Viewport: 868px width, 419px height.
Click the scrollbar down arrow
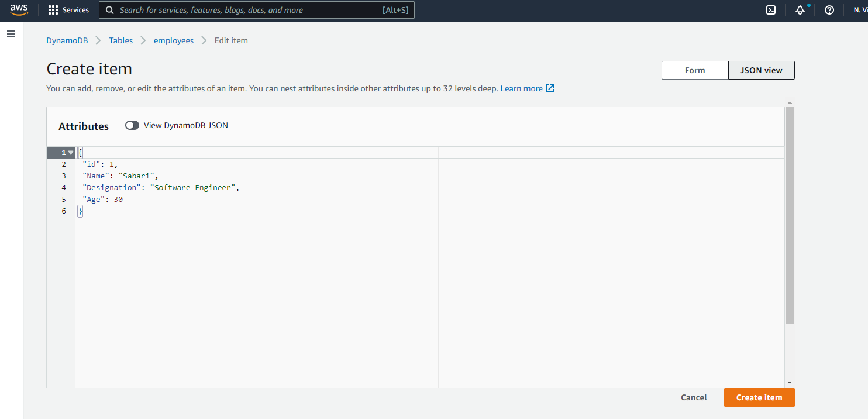coord(790,383)
